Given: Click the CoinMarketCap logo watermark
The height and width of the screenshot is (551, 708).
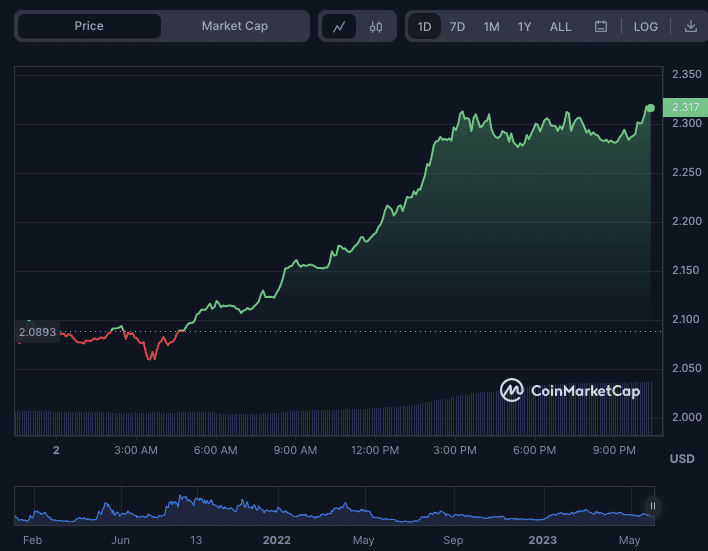Looking at the screenshot, I should (570, 391).
